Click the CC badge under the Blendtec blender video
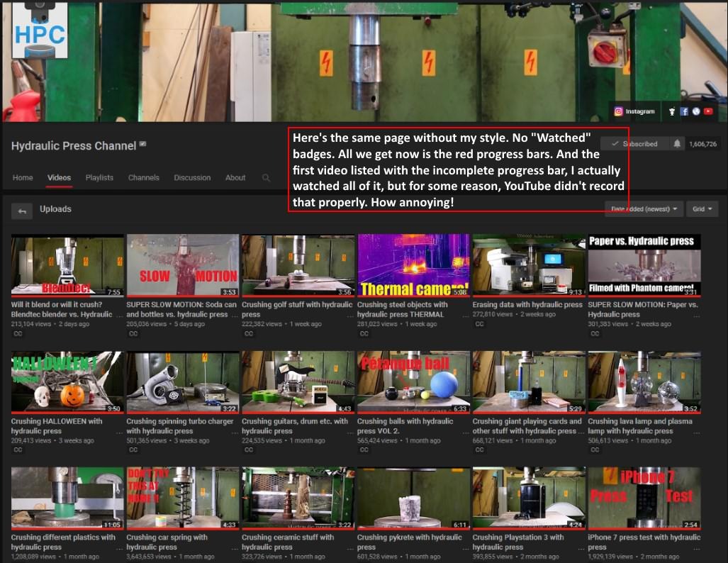Image resolution: width=728 pixels, height=563 pixels. click(18, 333)
